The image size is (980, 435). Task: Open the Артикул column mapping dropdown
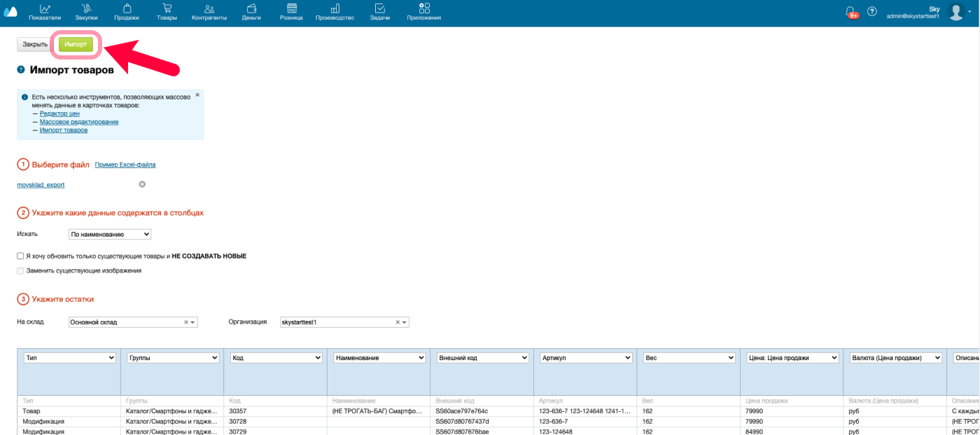pos(587,358)
